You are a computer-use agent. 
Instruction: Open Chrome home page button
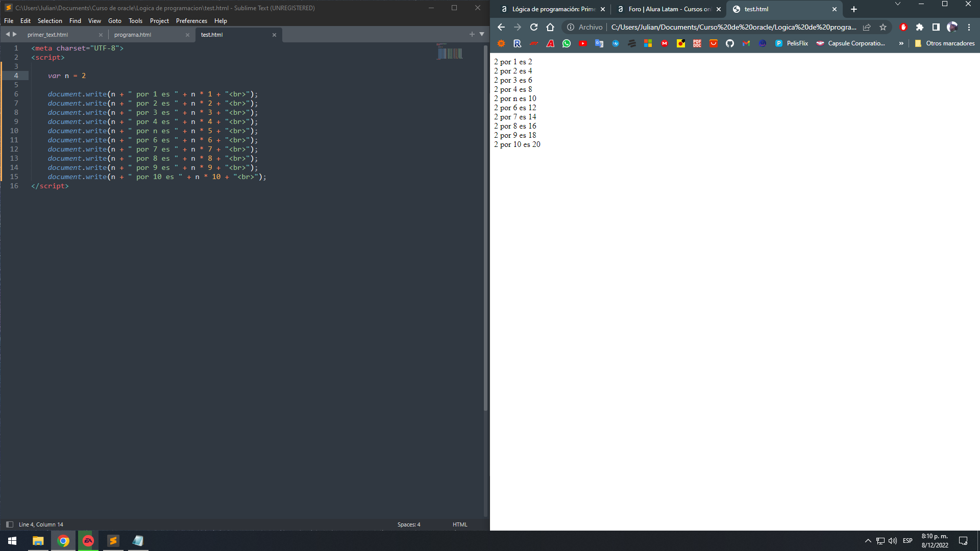550,27
